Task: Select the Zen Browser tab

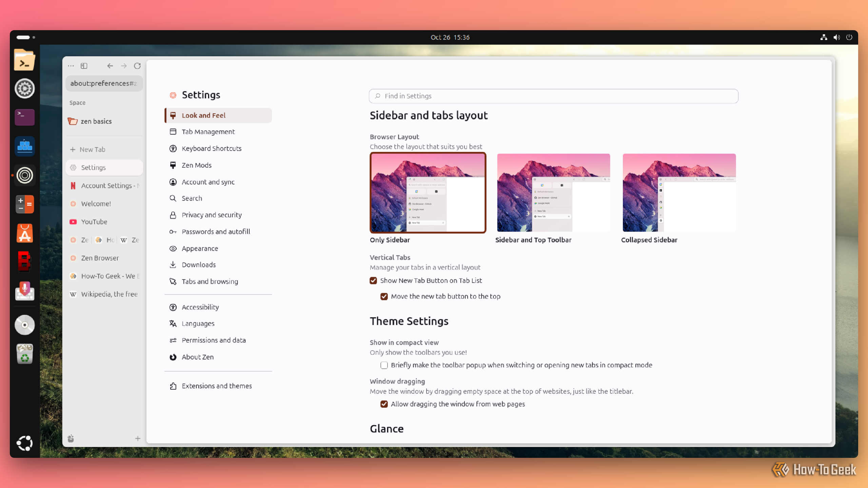Action: pyautogui.click(x=104, y=258)
